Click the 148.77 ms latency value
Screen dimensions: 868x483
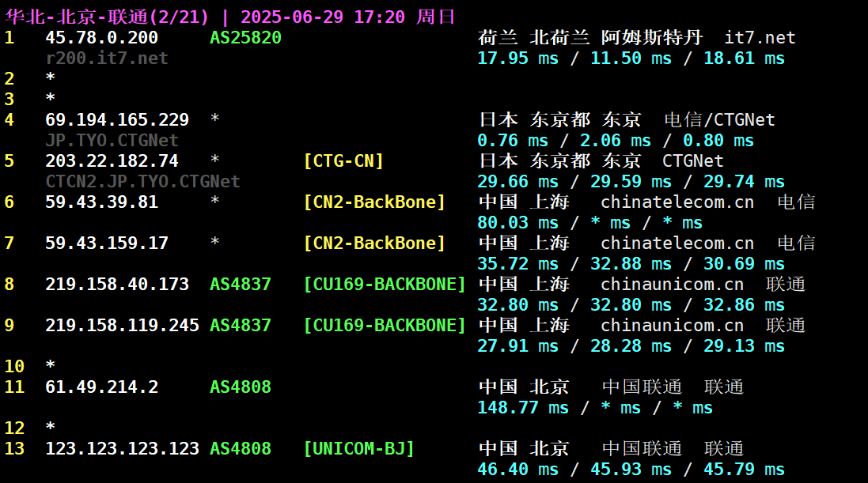pos(522,408)
